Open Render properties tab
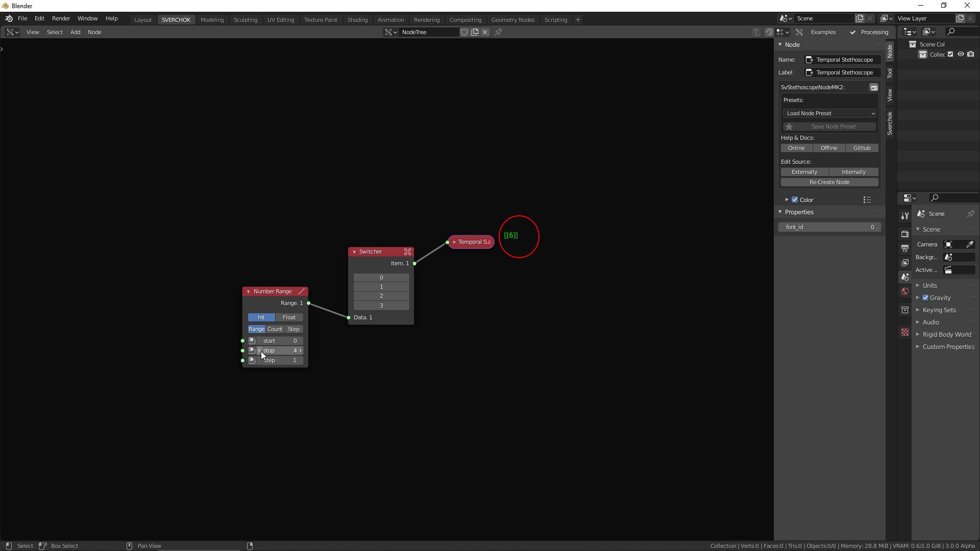Image resolution: width=980 pixels, height=551 pixels. pyautogui.click(x=904, y=234)
